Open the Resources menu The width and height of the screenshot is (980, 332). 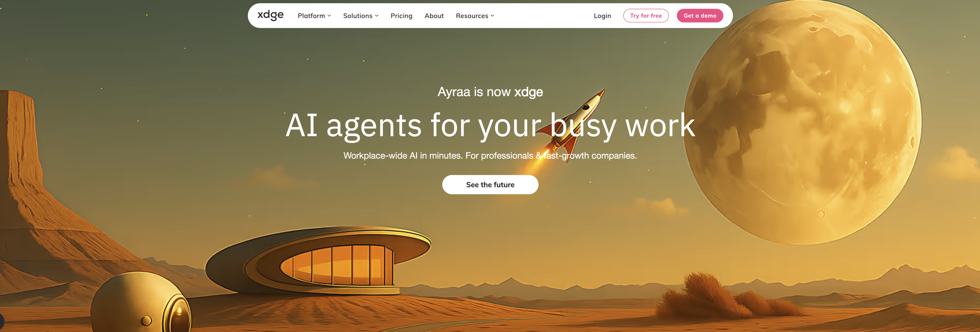click(475, 16)
